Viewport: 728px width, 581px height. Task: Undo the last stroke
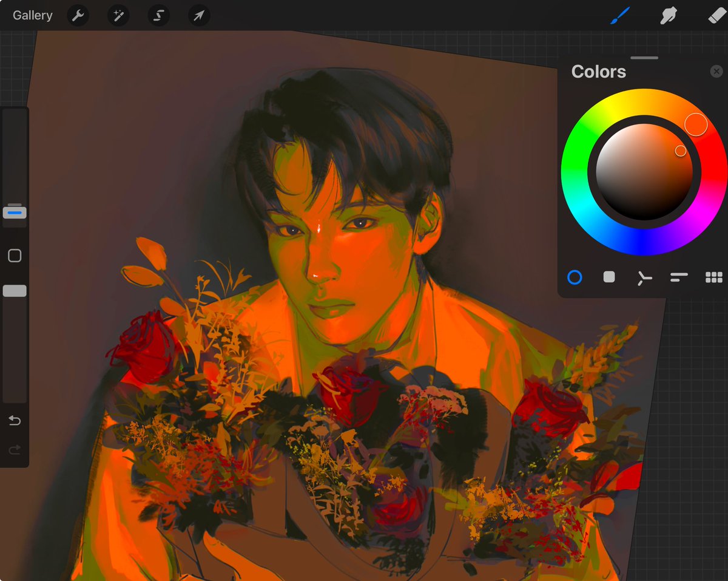coord(15,420)
